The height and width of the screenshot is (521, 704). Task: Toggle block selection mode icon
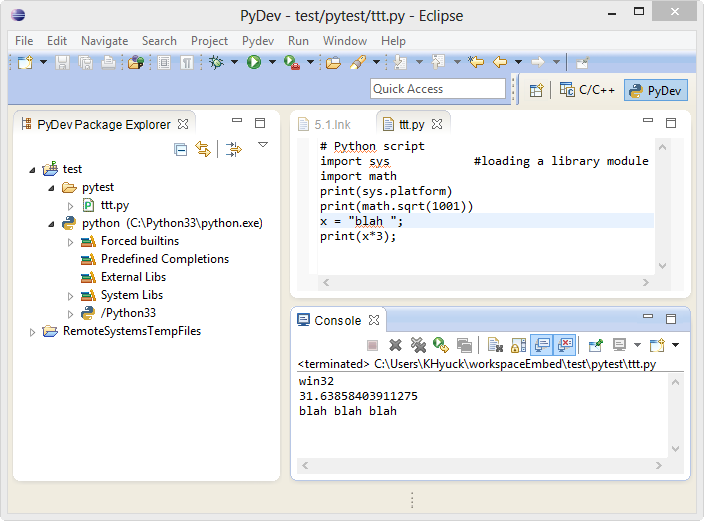164,62
